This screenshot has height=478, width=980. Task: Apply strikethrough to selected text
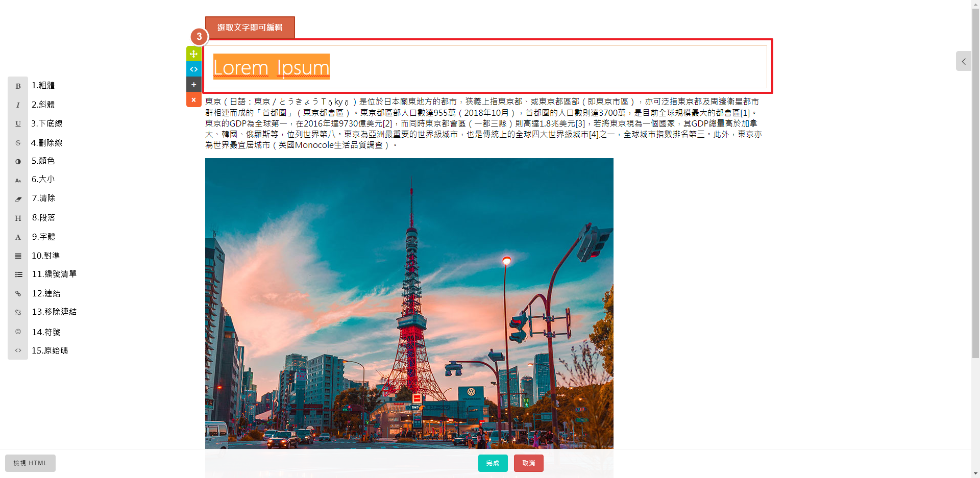click(x=18, y=143)
